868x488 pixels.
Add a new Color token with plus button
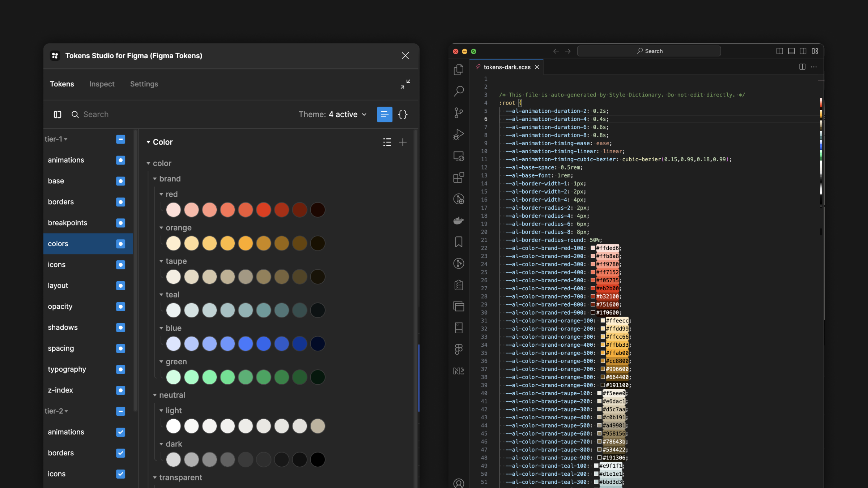(403, 142)
